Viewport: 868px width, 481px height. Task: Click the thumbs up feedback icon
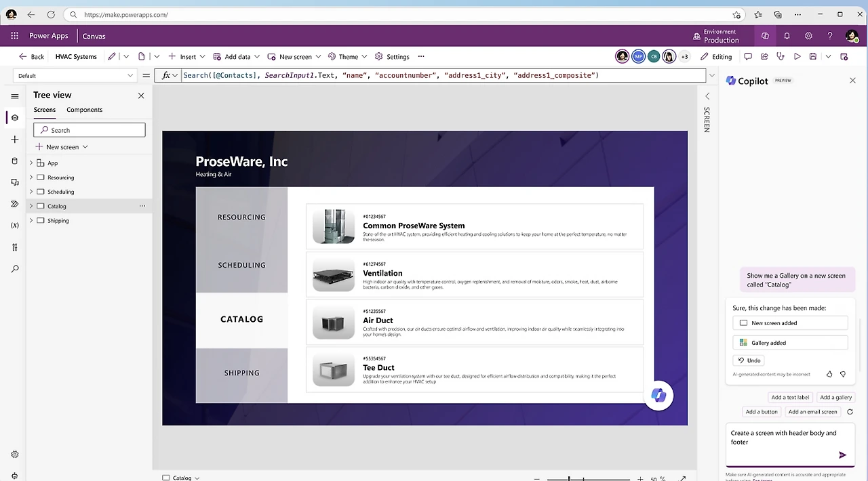829,374
